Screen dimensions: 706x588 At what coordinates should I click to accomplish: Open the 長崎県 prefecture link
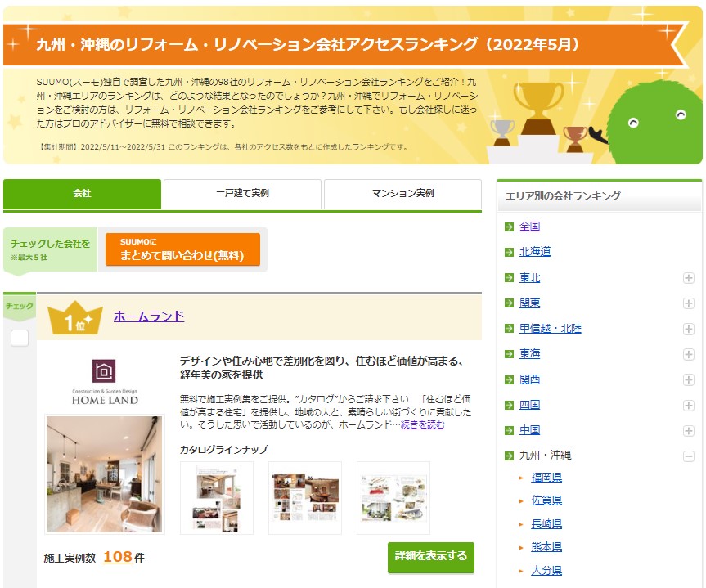click(x=546, y=524)
